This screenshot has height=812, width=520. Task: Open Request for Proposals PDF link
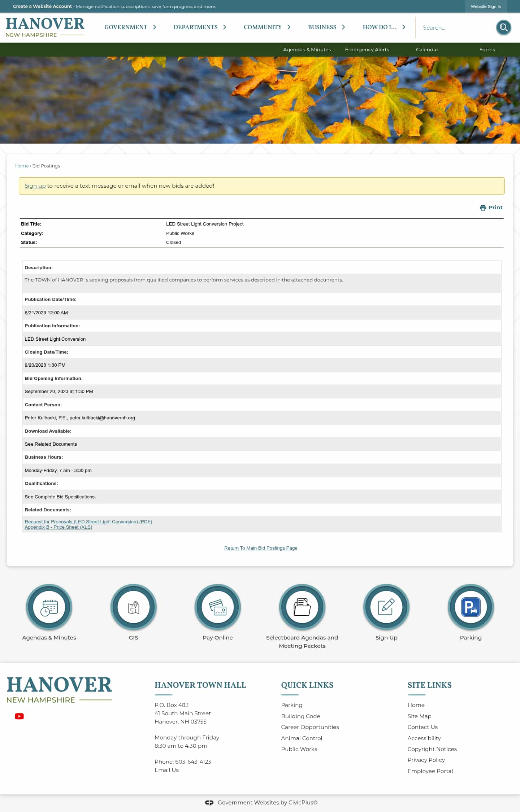pos(88,522)
